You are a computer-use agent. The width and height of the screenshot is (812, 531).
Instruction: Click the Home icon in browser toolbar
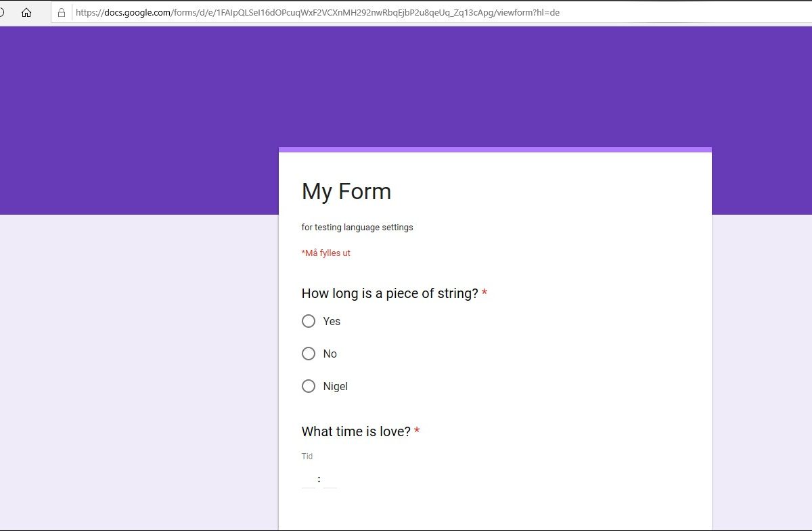(26, 12)
